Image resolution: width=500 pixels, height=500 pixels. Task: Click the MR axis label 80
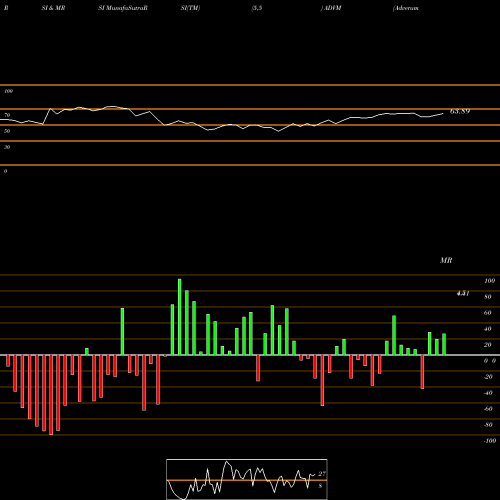[x=488, y=297]
